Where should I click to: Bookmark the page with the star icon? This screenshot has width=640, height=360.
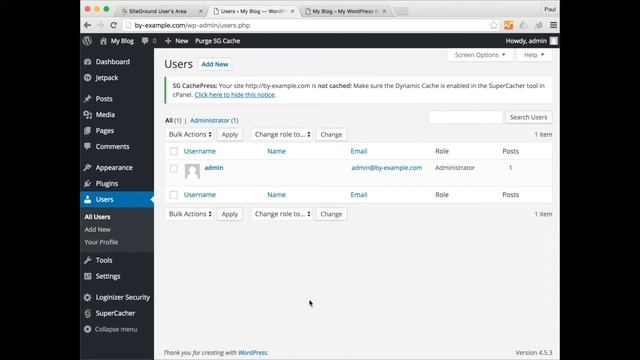pyautogui.click(x=493, y=25)
